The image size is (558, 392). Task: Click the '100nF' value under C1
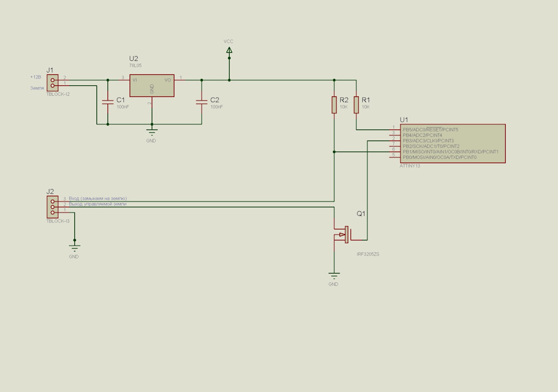(x=123, y=107)
